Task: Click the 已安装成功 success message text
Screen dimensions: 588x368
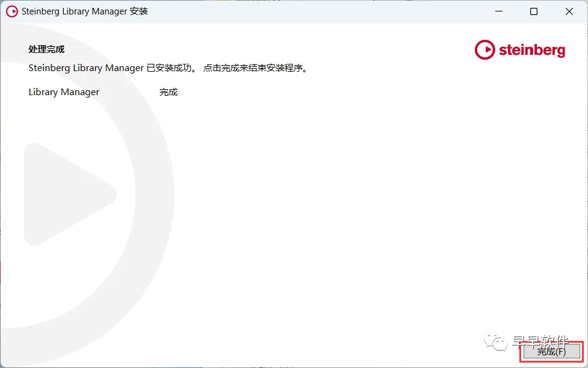Action: [x=169, y=68]
